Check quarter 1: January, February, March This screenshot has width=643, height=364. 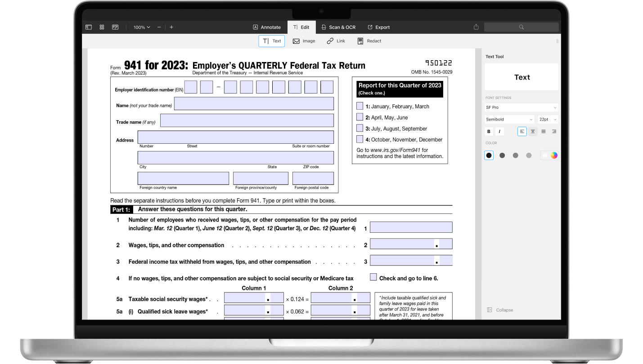(x=360, y=106)
